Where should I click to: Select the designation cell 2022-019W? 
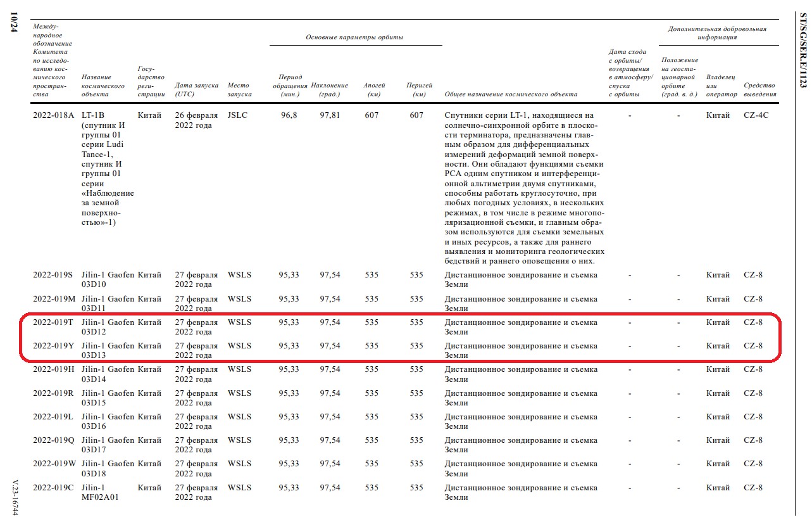[x=54, y=463]
